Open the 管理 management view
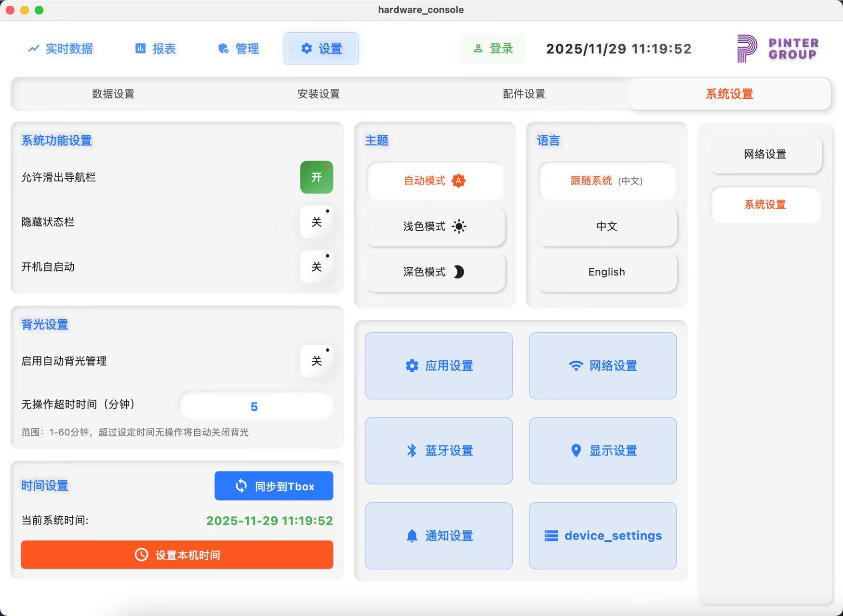 (x=238, y=48)
